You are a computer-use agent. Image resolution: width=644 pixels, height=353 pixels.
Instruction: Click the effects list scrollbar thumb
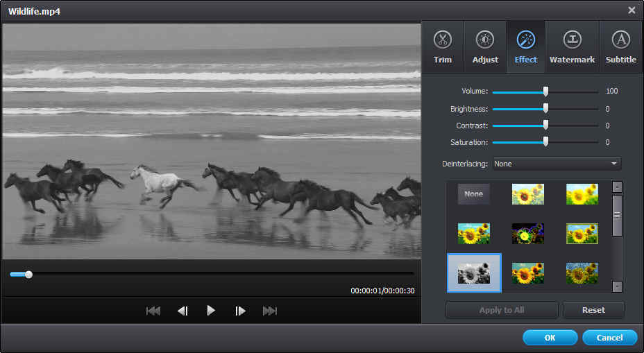(x=617, y=216)
